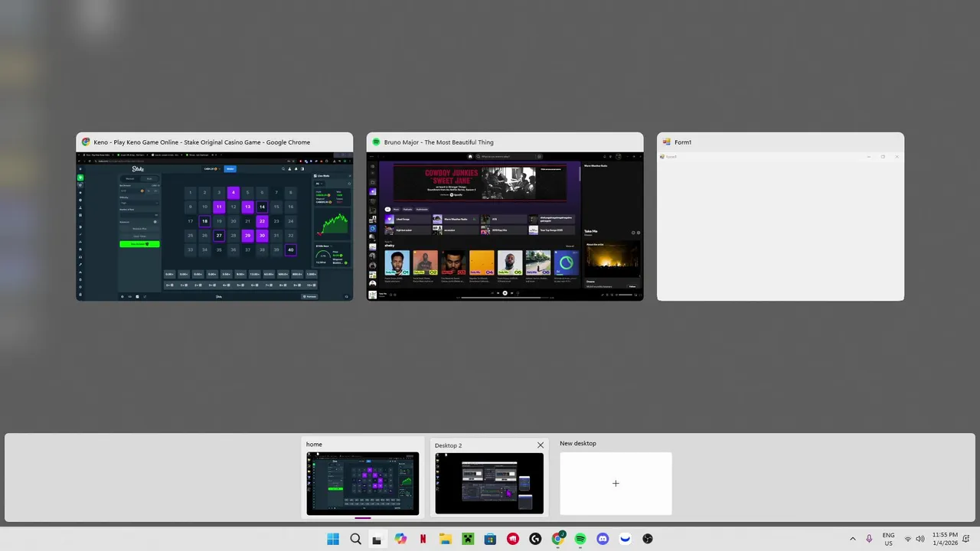The width and height of the screenshot is (980, 551).
Task: Open the ENG US language switcher
Action: click(x=888, y=539)
